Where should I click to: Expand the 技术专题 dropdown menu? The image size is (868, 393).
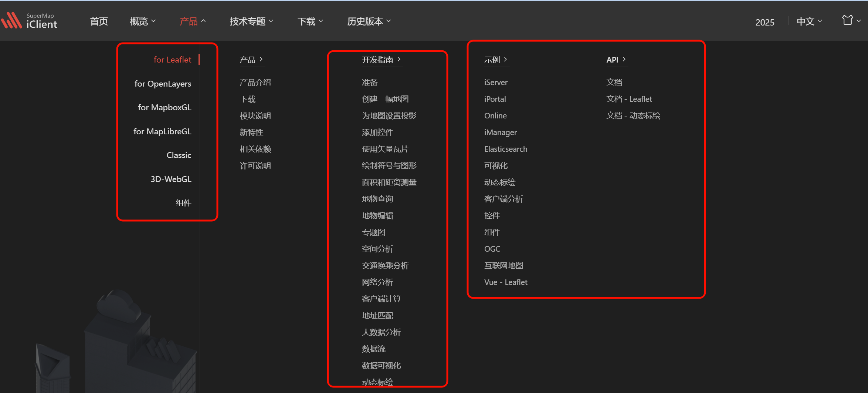(x=251, y=21)
